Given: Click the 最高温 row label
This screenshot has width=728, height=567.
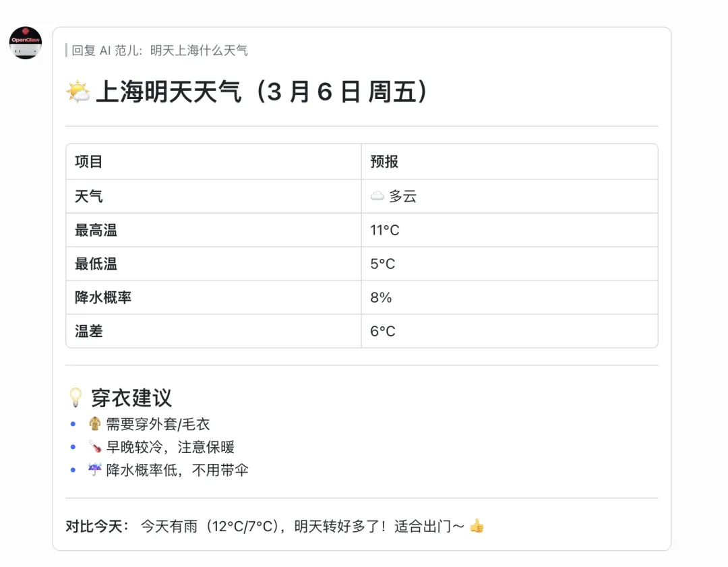Looking at the screenshot, I should pyautogui.click(x=96, y=230).
